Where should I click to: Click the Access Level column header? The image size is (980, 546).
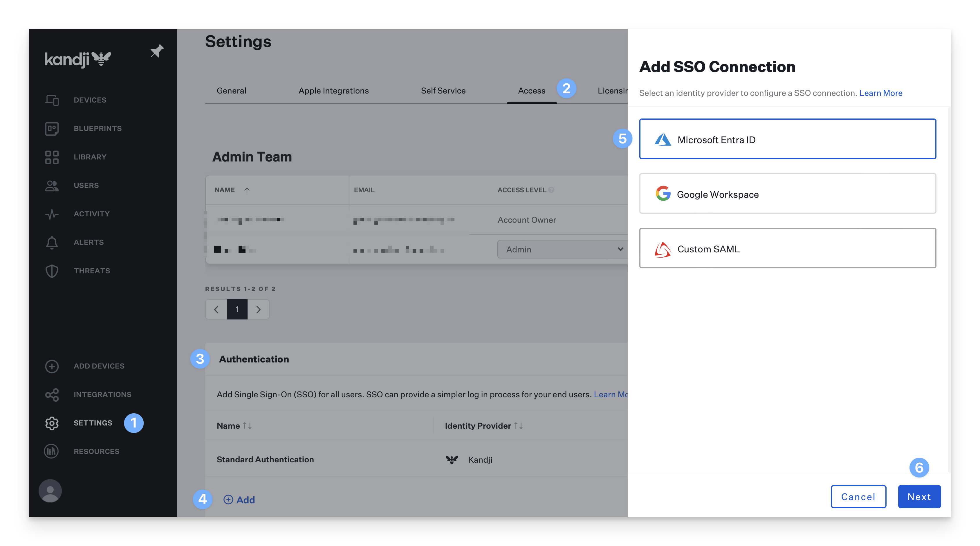click(521, 190)
